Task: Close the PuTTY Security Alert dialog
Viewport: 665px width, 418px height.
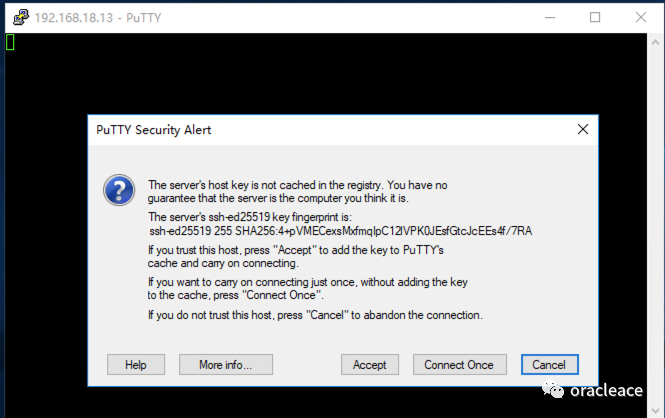Action: pos(582,130)
